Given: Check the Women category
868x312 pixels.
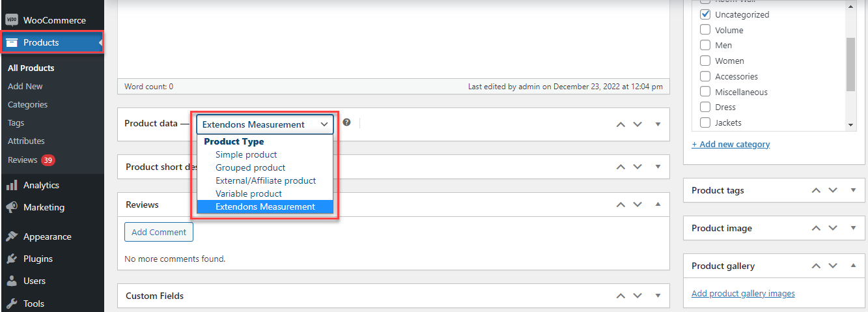Looking at the screenshot, I should (x=705, y=61).
